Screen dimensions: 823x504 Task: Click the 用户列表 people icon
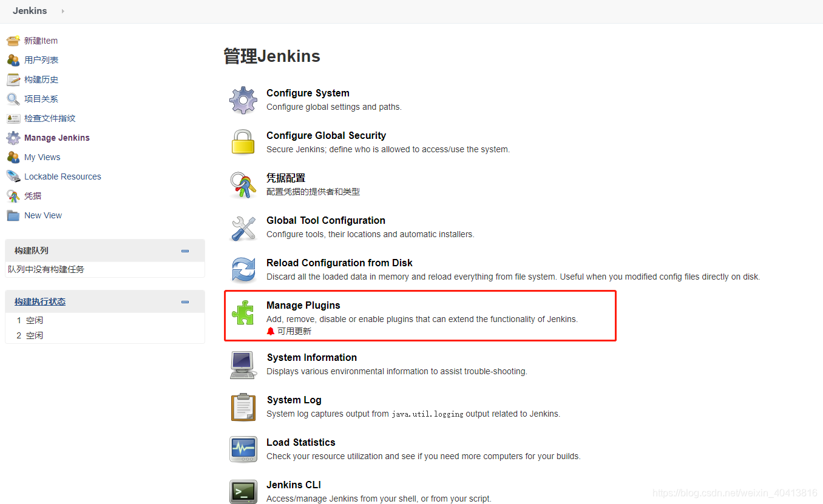coord(13,60)
